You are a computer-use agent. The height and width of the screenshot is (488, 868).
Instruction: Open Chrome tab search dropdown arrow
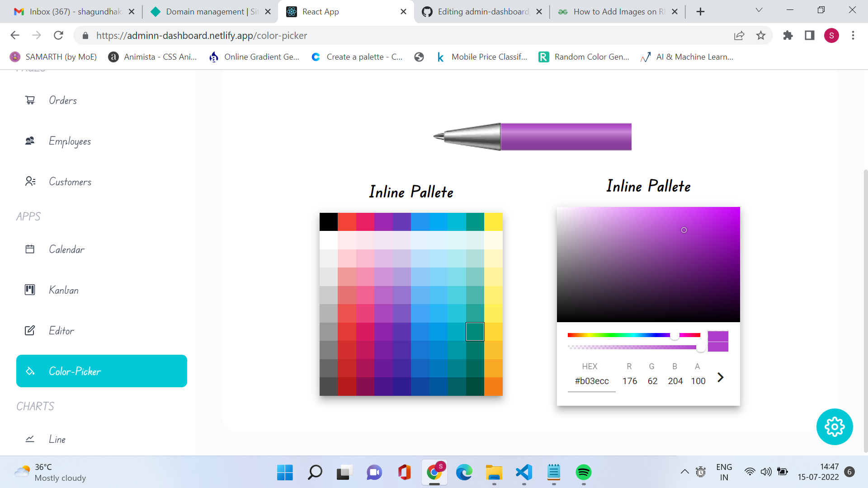click(x=759, y=11)
